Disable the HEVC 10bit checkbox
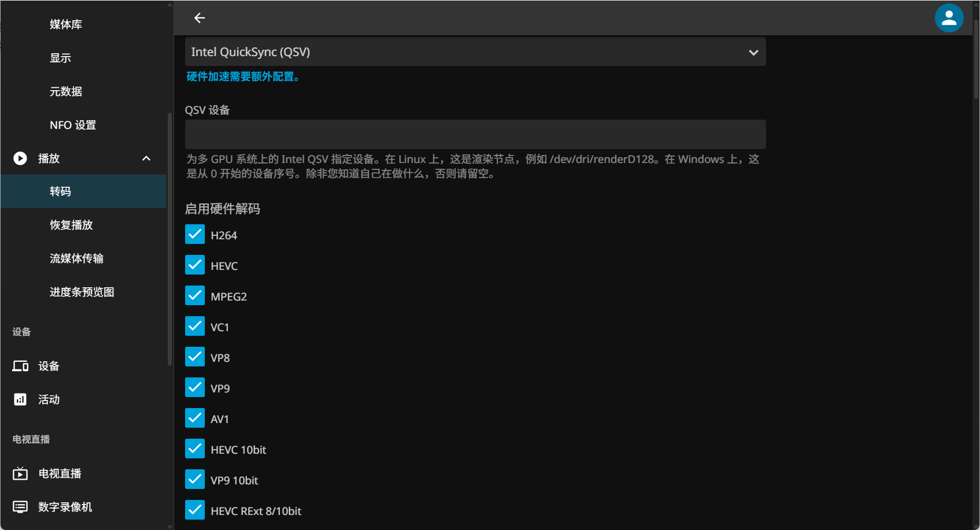The image size is (980, 530). pyautogui.click(x=195, y=449)
